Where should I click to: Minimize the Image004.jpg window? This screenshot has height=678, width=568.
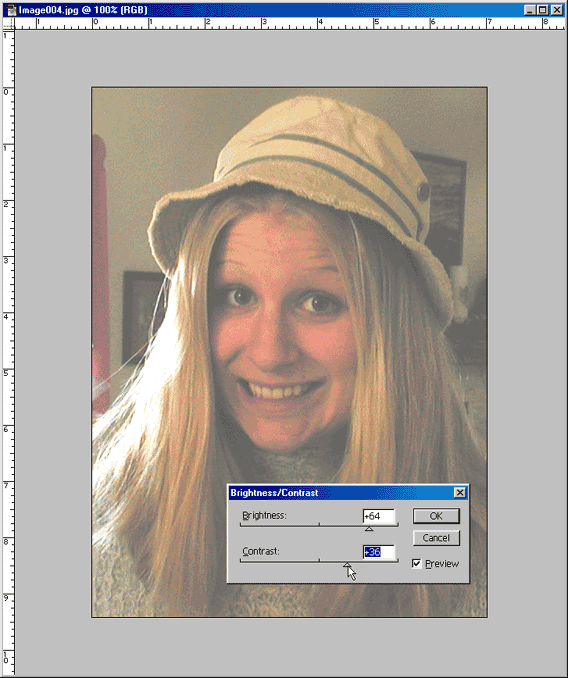(x=530, y=10)
